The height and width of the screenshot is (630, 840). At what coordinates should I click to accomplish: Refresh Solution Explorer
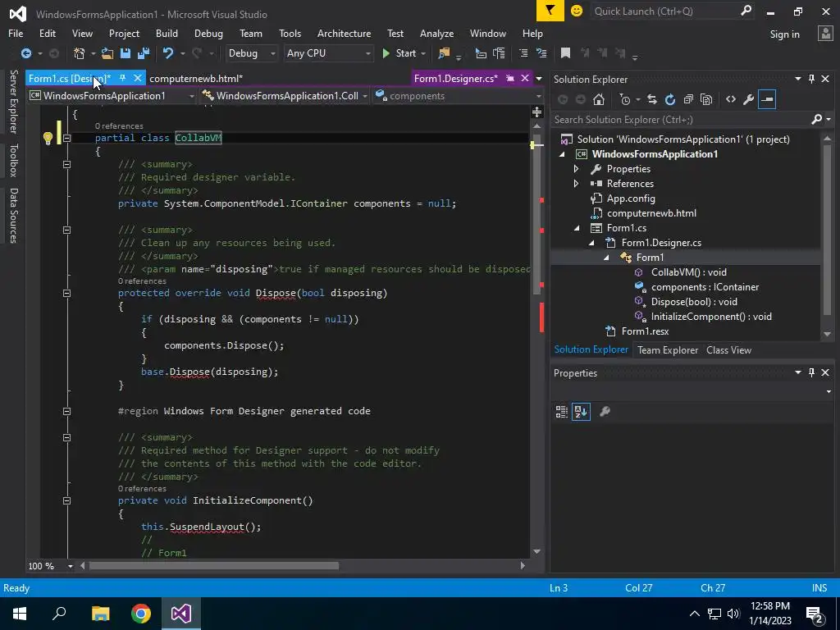[x=670, y=99]
